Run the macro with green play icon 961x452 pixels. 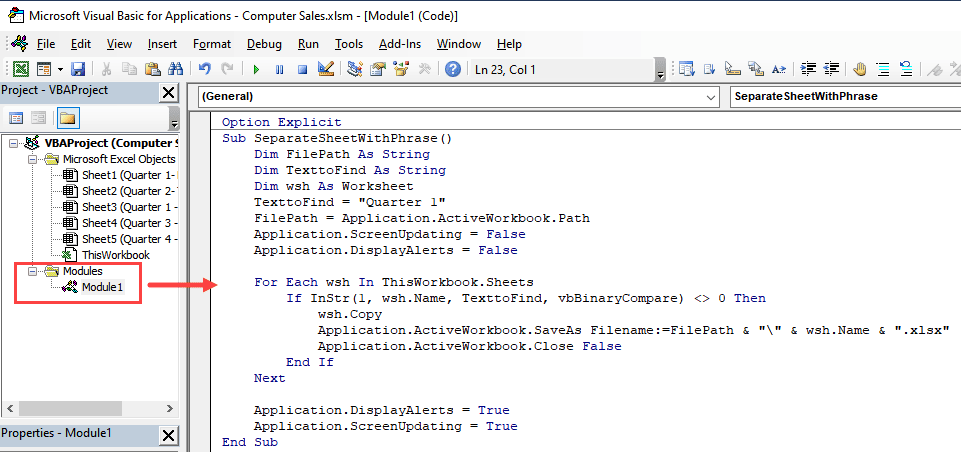[256, 69]
